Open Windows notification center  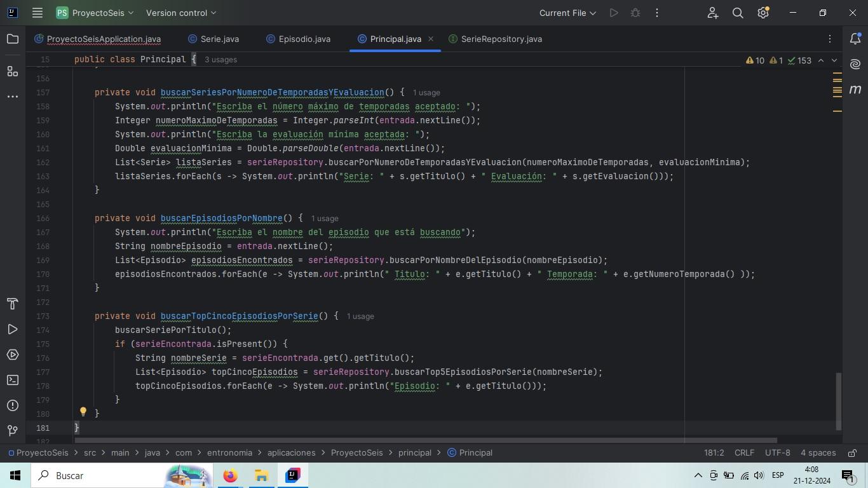tap(848, 475)
